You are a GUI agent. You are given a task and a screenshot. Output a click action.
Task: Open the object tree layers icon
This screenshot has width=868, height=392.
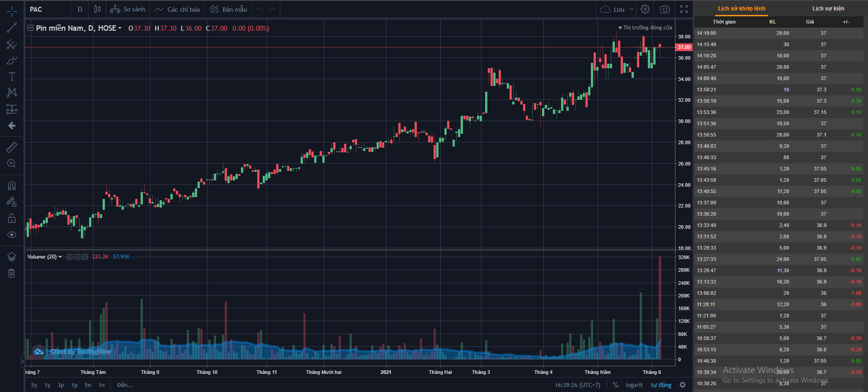[12, 257]
